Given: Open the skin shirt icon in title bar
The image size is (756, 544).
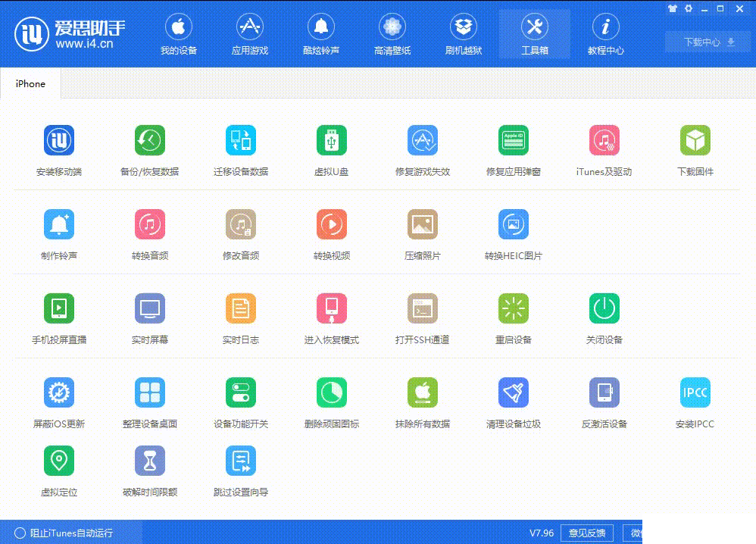Looking at the screenshot, I should pyautogui.click(x=673, y=8).
